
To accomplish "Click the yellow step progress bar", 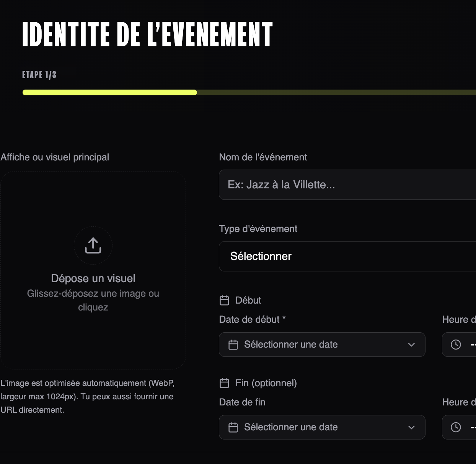I will pos(110,92).
